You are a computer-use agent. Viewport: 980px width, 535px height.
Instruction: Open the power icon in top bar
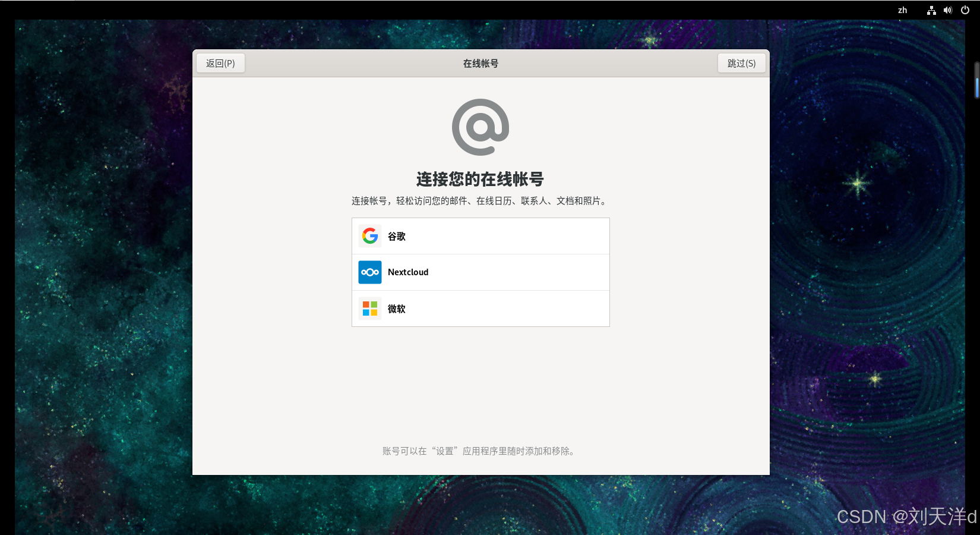pos(965,10)
